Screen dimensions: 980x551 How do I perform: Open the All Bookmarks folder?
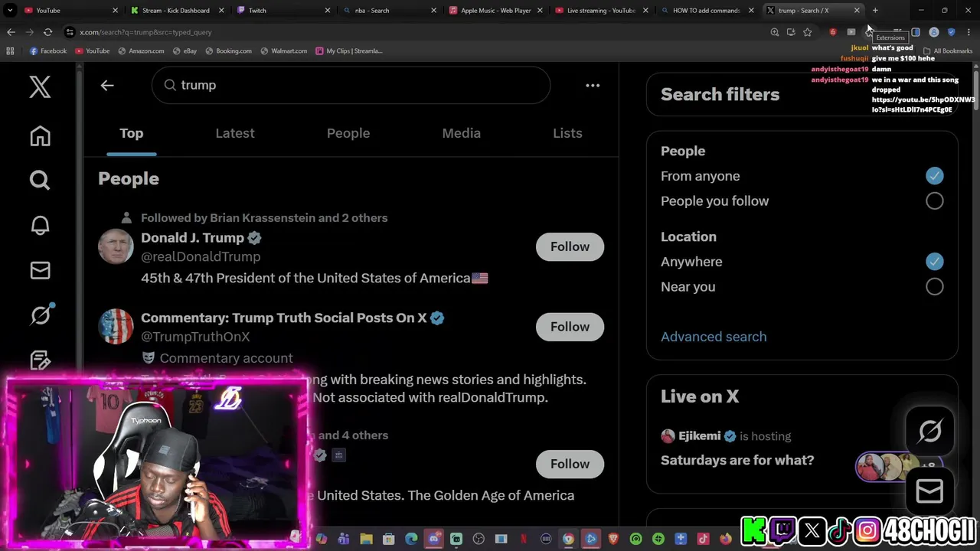(x=947, y=51)
